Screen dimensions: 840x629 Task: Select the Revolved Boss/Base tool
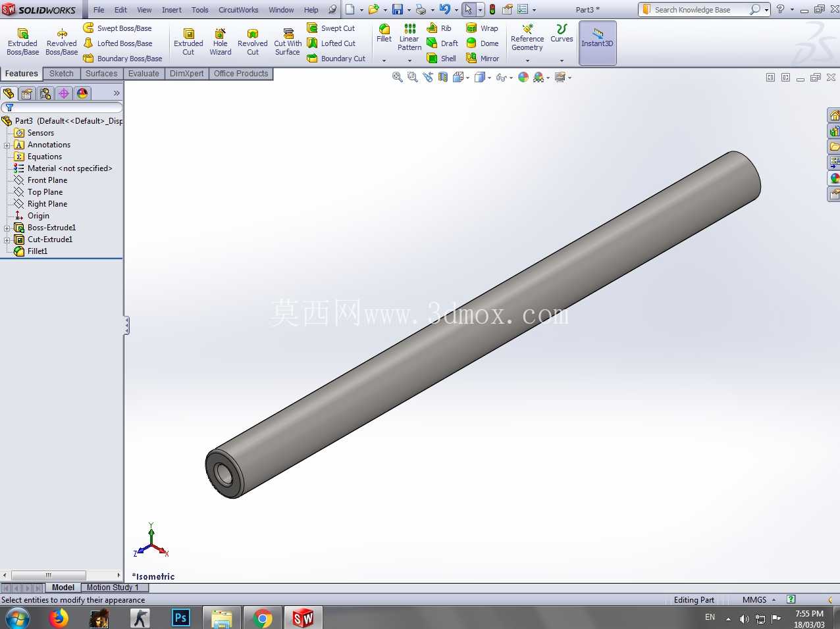pos(61,42)
